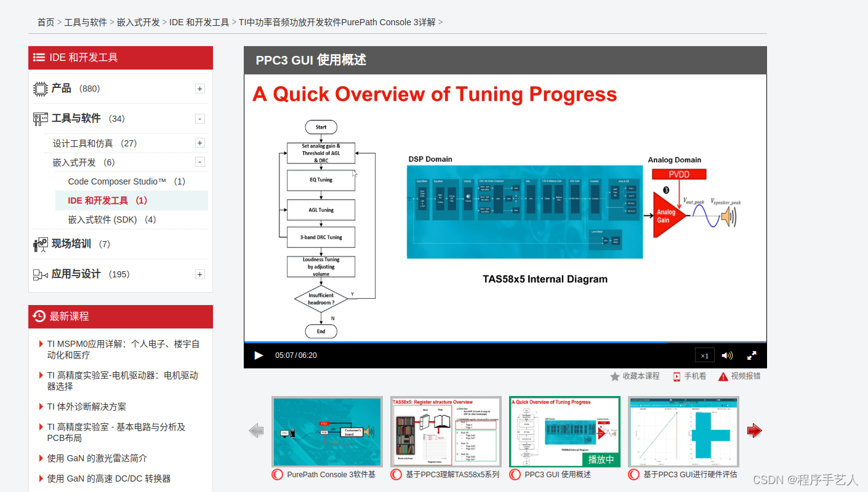Go to next thumbnails with right arrow

point(754,431)
